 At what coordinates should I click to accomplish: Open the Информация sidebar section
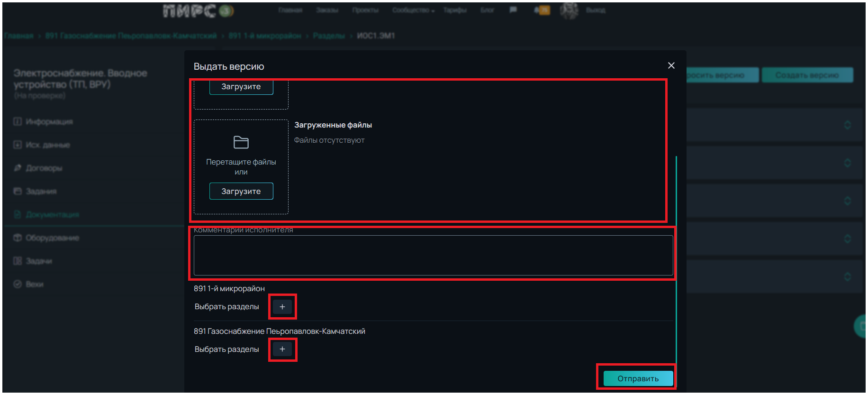click(x=49, y=122)
